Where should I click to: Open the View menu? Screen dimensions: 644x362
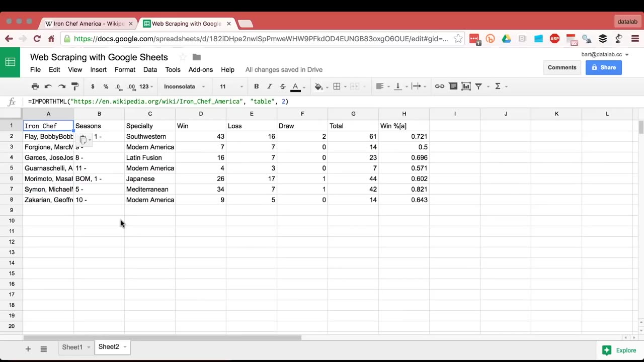75,69
